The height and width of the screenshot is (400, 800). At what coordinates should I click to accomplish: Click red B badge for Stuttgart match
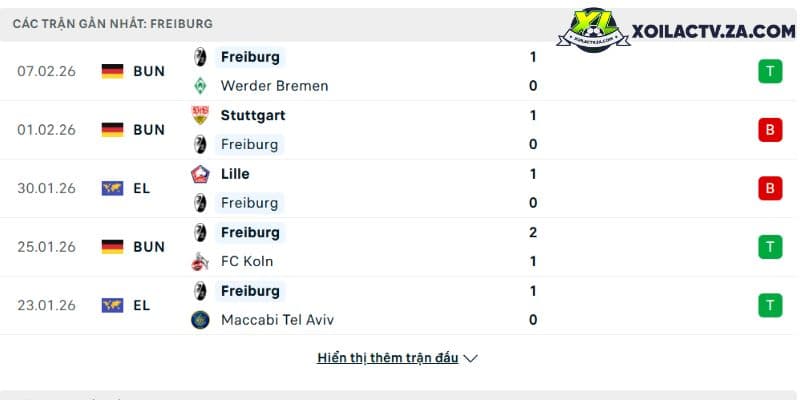point(770,130)
